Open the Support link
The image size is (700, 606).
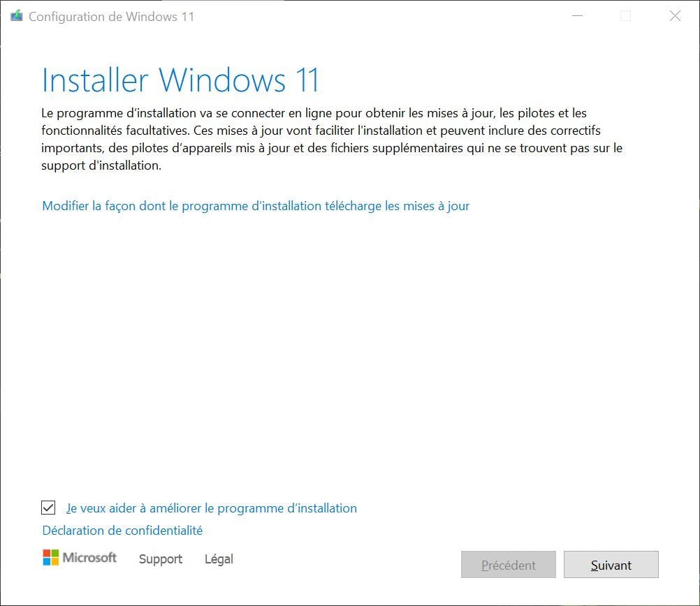161,559
